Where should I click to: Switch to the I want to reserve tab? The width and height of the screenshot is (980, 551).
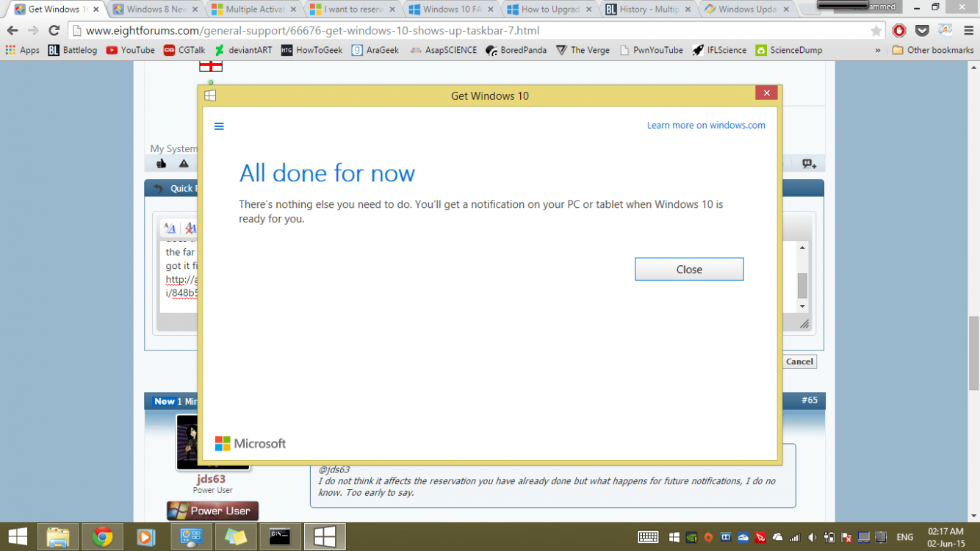pyautogui.click(x=353, y=10)
